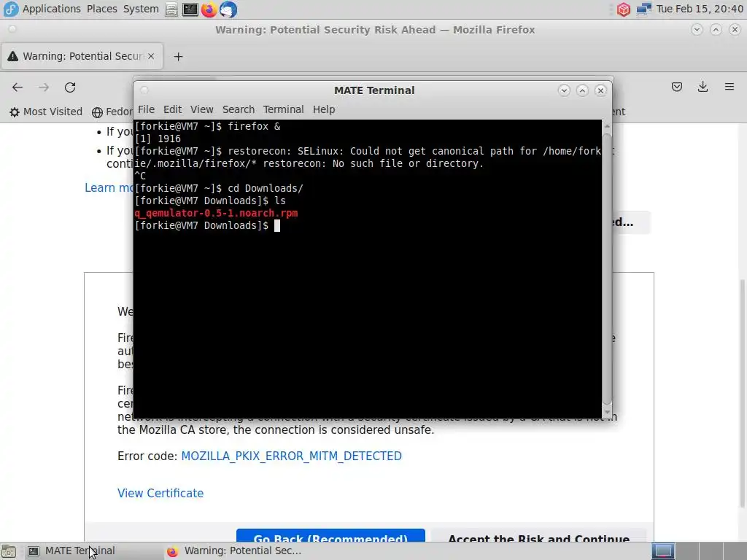747x560 pixels.
Task: Open the Pocket save icon in Firefox
Action: pos(676,87)
